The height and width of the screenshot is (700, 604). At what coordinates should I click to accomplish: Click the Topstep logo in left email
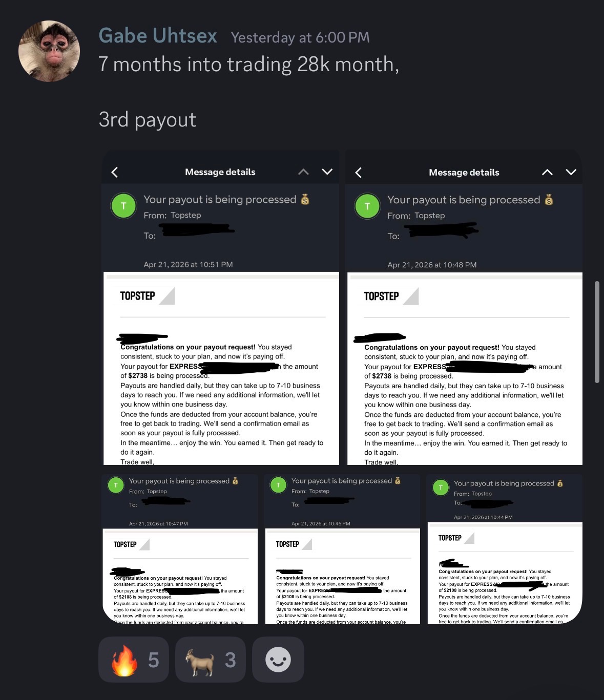point(148,296)
